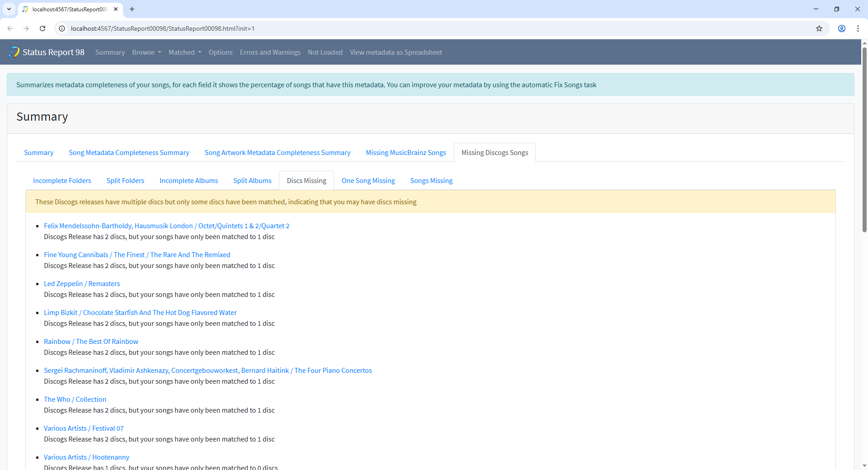Click the page vertical scrollbar thumb
This screenshot has height=470, width=868.
[x=864, y=139]
